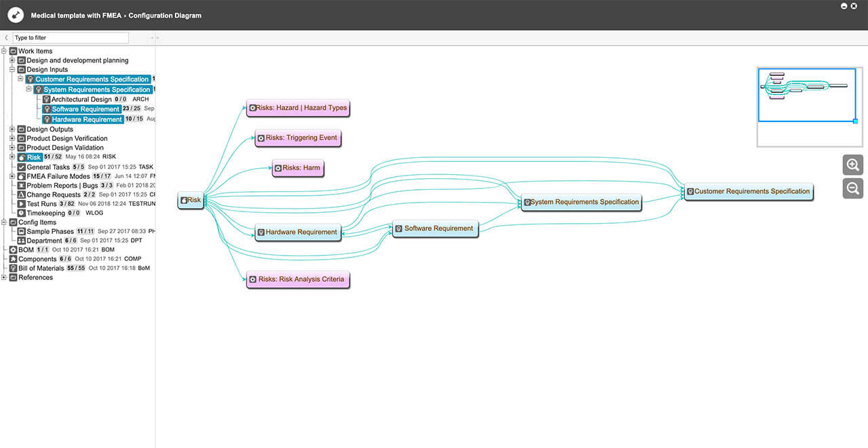
Task: Click the gear icon in the Risks: Triggering Event node
Action: 261,138
